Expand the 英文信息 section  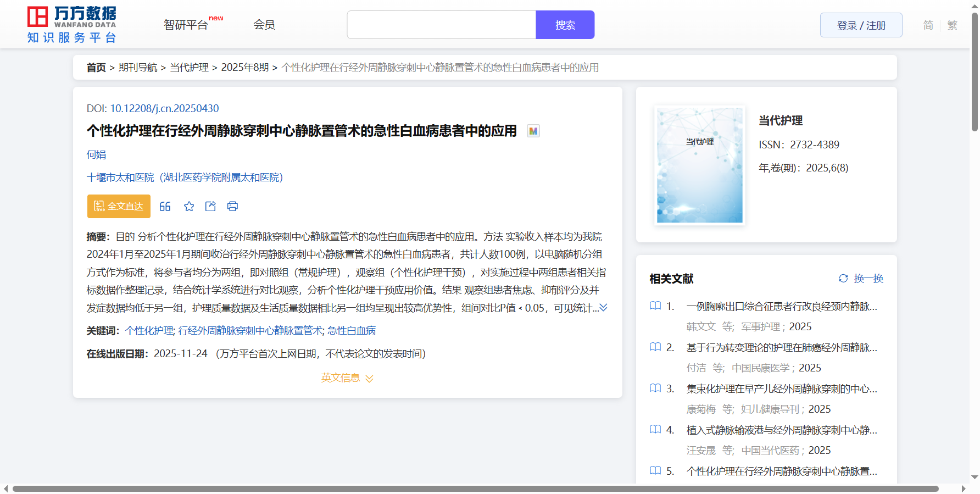coord(347,378)
